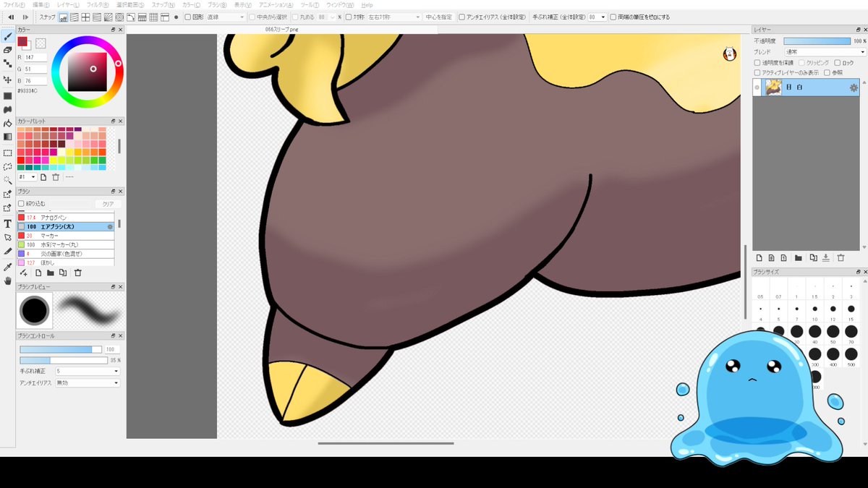Toggle visibility of the 目 白 layer

tap(757, 87)
